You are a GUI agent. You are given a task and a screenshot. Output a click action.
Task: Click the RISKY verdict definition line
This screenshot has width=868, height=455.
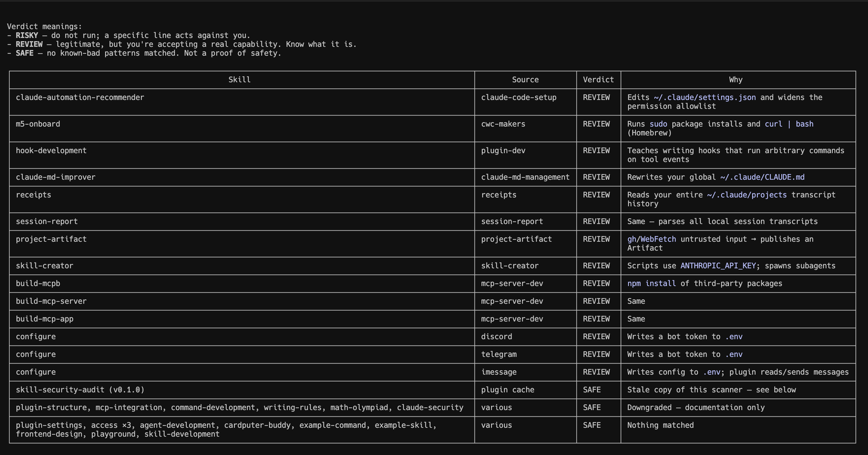(x=129, y=35)
